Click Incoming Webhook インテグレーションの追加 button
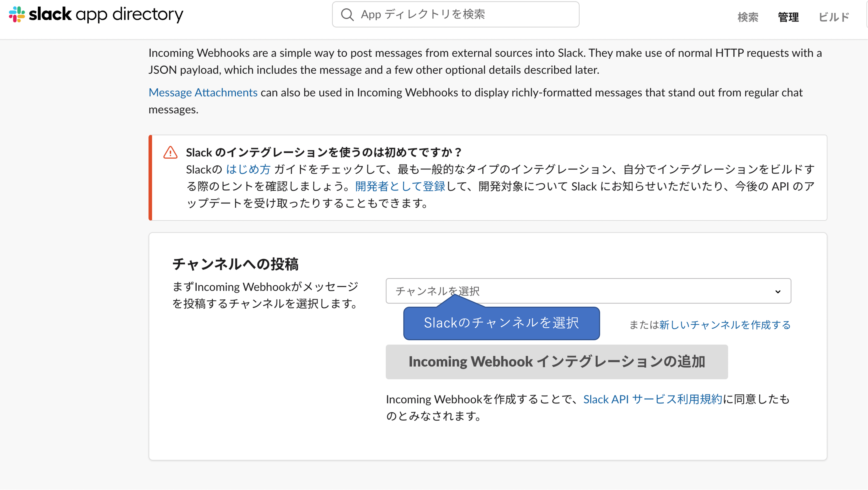868x490 pixels. click(x=557, y=362)
